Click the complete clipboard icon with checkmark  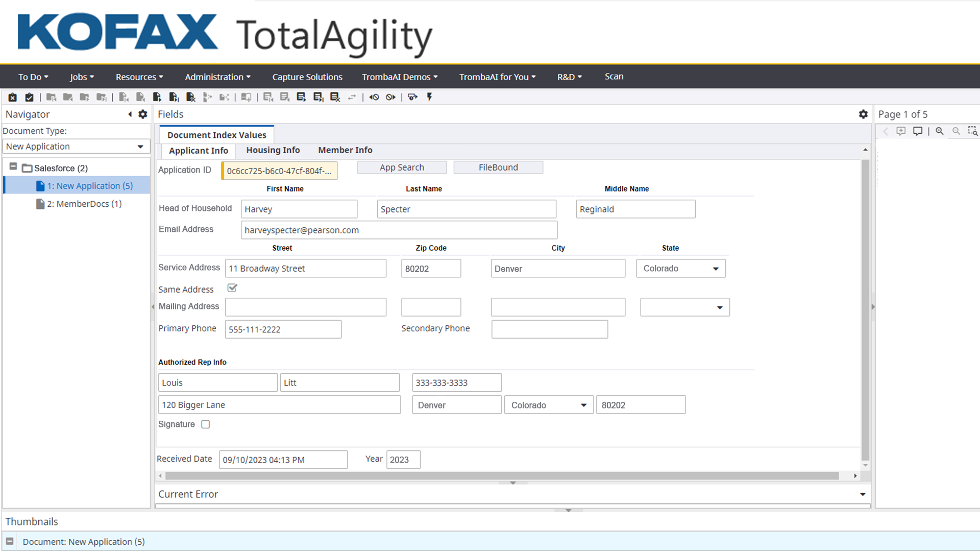click(x=29, y=97)
